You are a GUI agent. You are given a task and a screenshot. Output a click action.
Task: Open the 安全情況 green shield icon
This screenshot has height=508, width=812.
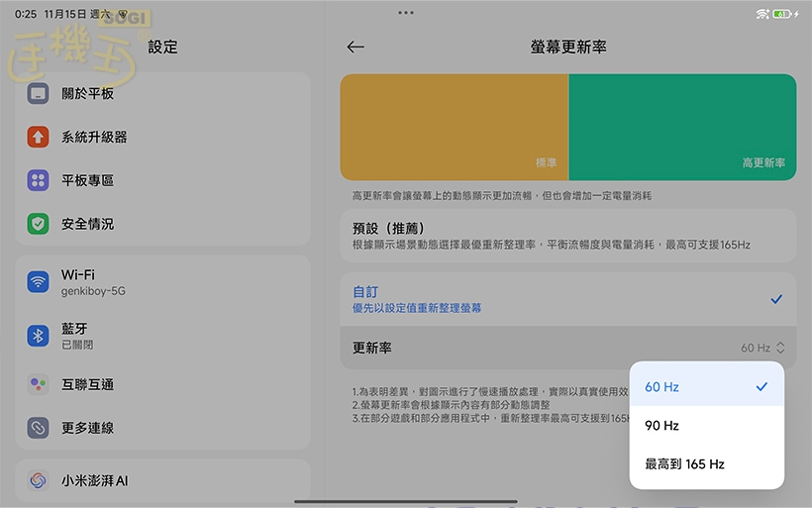[x=38, y=224]
